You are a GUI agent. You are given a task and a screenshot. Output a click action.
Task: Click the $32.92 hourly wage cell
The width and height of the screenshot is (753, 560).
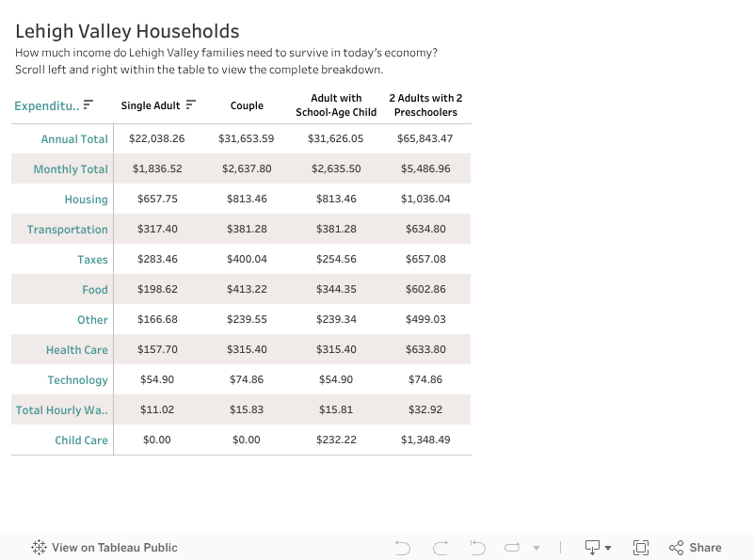[425, 409]
